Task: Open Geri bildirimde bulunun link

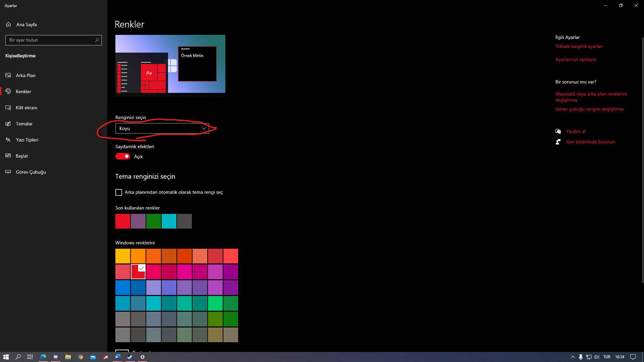Action: click(590, 142)
